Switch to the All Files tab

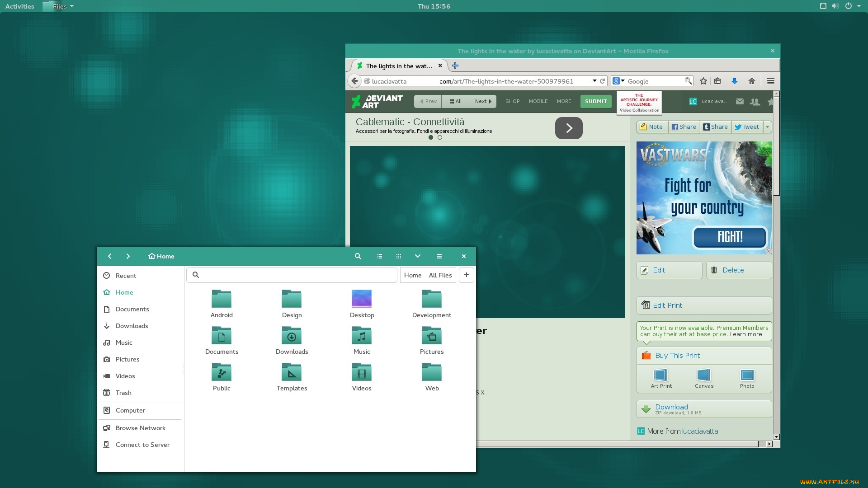pos(440,275)
